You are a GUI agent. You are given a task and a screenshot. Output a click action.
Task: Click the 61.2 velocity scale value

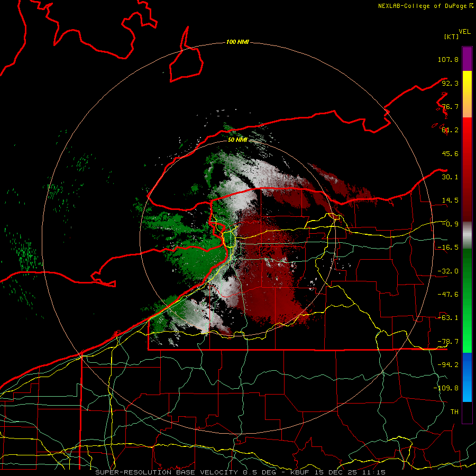coord(450,130)
